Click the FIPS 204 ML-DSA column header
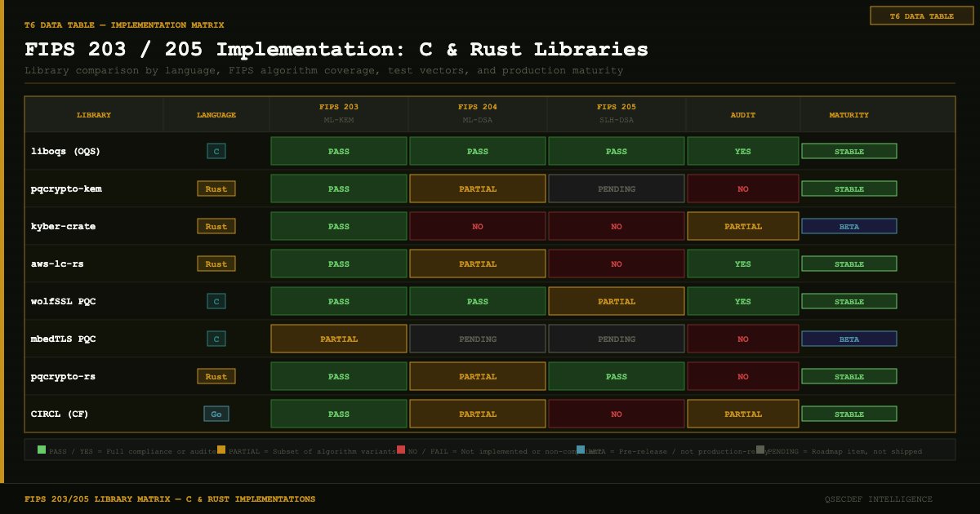The height and width of the screenshot is (514, 980). coord(478,113)
